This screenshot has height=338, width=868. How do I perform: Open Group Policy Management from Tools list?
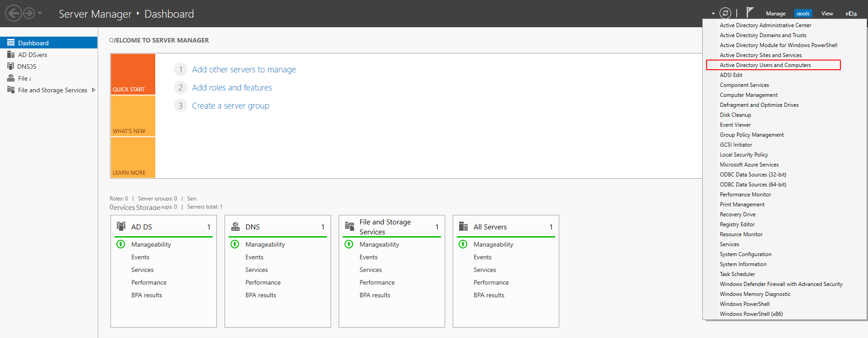pos(752,135)
